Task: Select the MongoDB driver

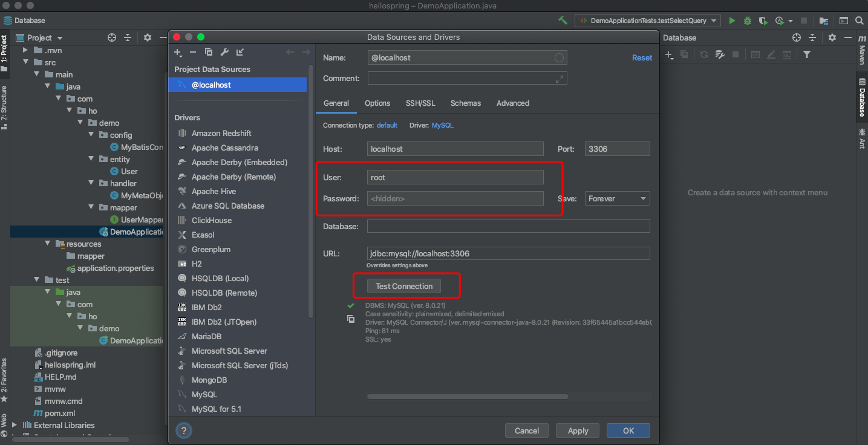Action: coord(209,380)
